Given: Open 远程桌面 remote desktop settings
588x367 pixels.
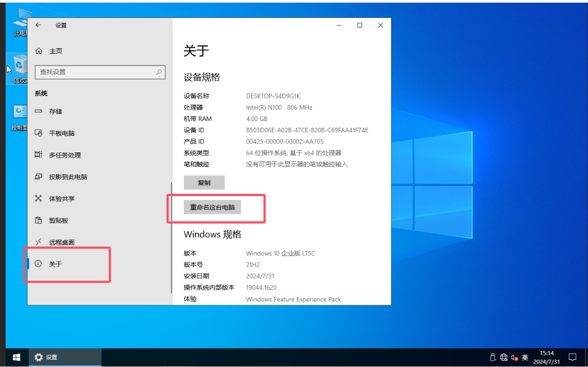Looking at the screenshot, I should pos(62,242).
